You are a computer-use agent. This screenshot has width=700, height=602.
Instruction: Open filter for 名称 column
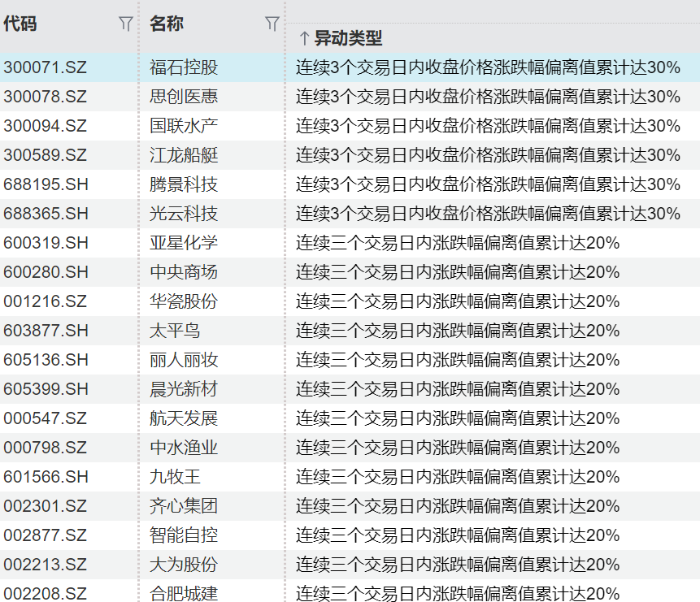(x=272, y=24)
